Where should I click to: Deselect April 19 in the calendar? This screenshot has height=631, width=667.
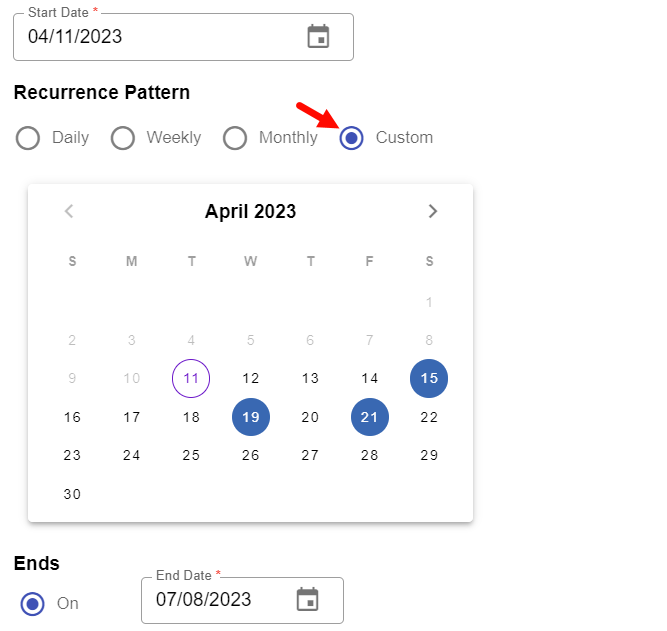click(251, 417)
